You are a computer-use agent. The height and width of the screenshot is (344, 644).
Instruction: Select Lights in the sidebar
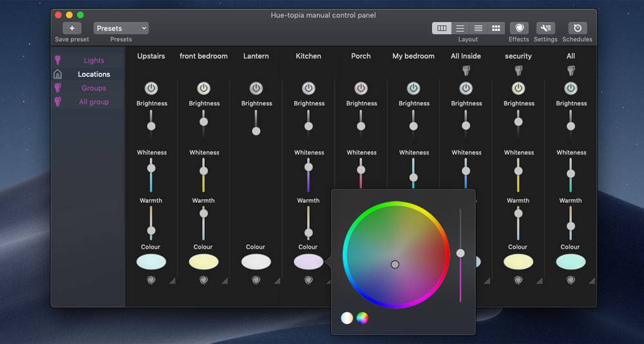[x=93, y=61]
